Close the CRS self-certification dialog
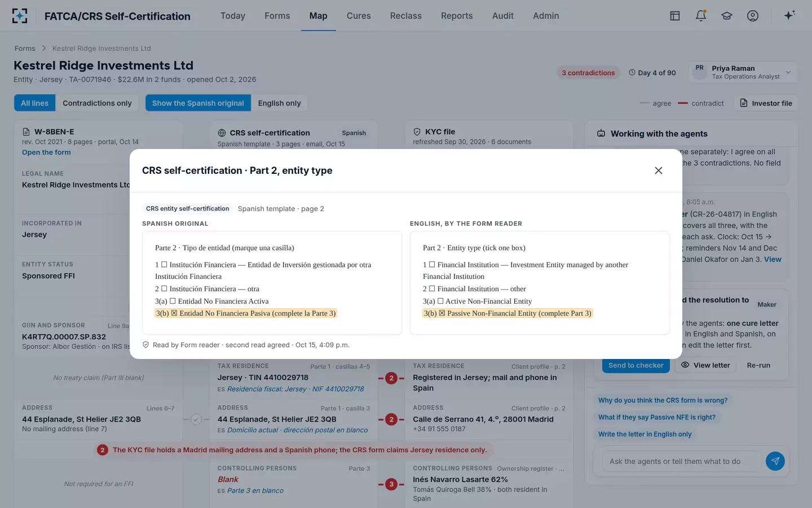 pos(658,170)
